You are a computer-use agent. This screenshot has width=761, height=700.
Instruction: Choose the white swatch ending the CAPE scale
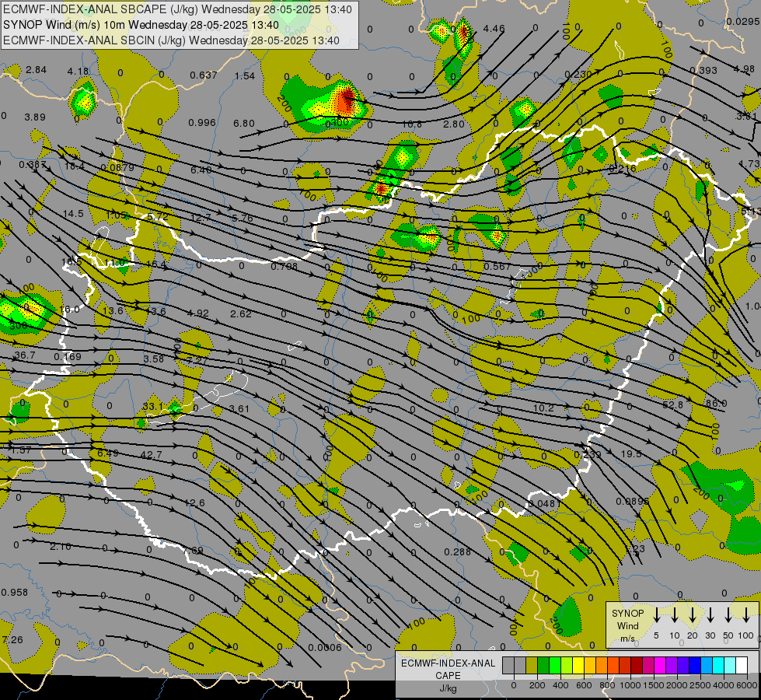pyautogui.click(x=741, y=665)
